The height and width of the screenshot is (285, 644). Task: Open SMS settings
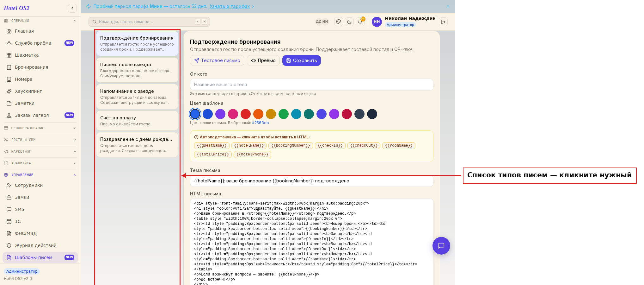[40, 209]
